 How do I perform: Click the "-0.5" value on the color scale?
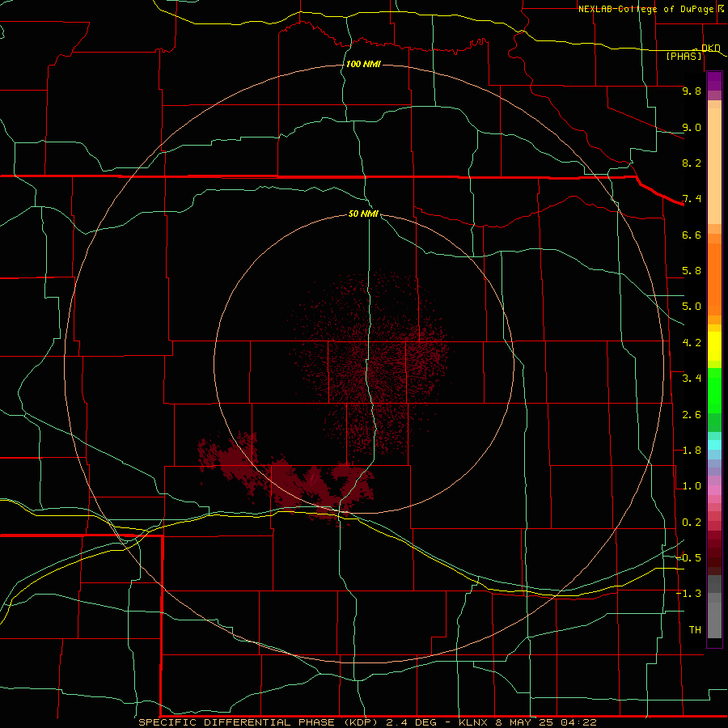(689, 558)
